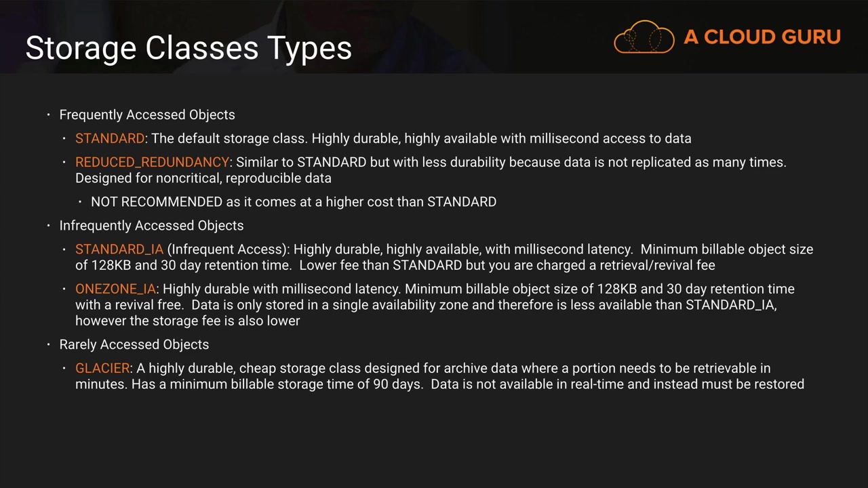Viewport: 868px width, 488px height.
Task: Click the "Rarely Accessed Objects" heading
Action: tap(134, 345)
